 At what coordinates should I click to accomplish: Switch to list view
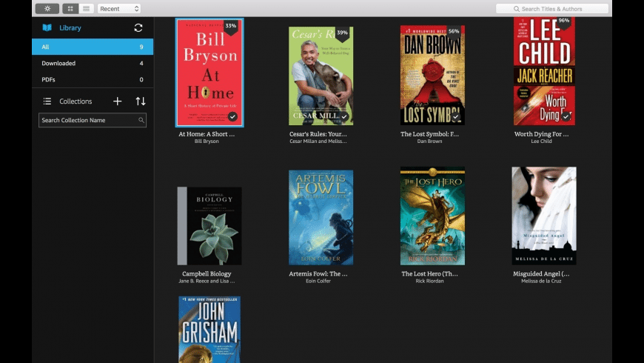click(87, 9)
